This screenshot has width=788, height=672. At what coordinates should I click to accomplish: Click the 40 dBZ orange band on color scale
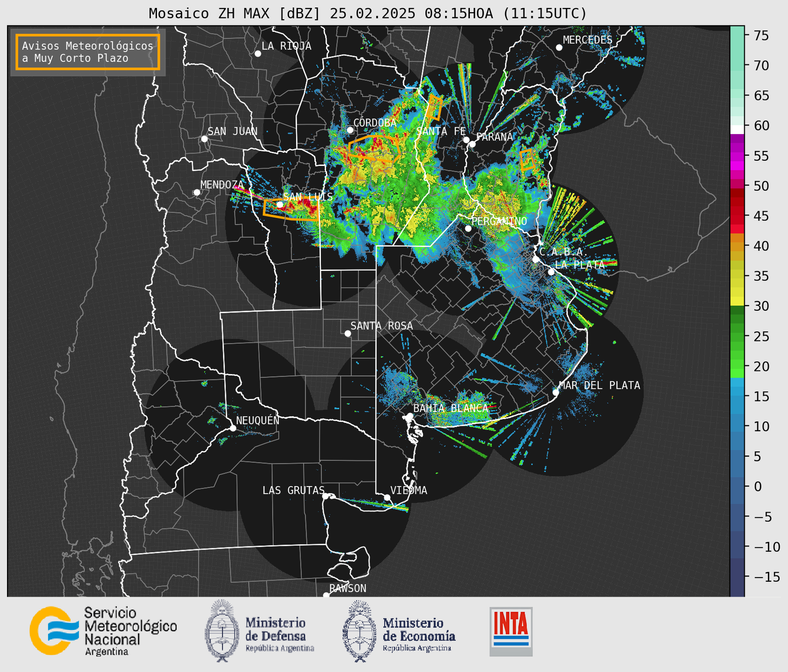737,246
